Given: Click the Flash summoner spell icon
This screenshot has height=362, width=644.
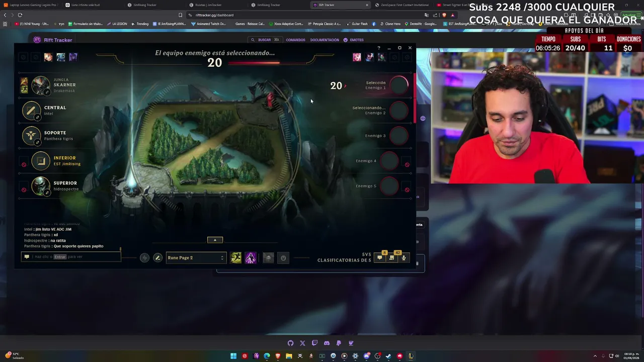Looking at the screenshot, I should coord(236,258).
